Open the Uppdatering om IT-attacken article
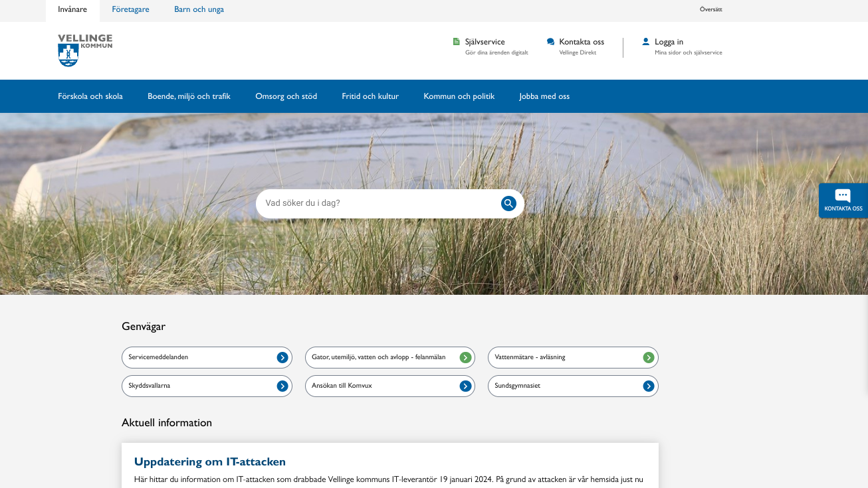This screenshot has height=488, width=868. tap(210, 462)
